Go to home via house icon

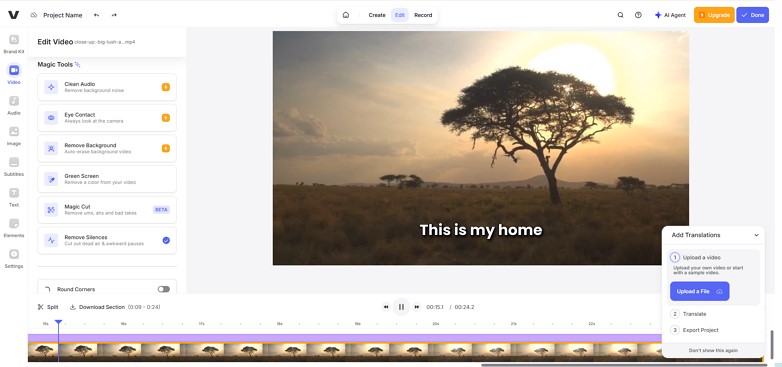(x=346, y=15)
